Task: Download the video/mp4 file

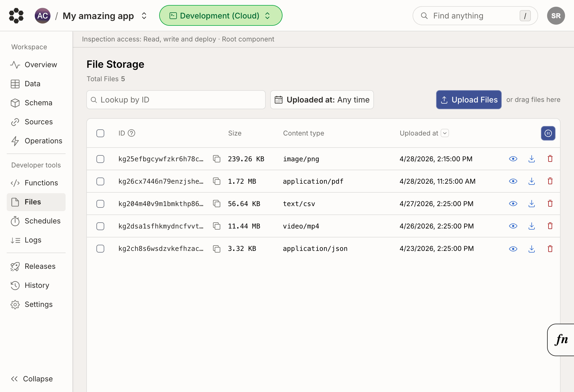Action: [532, 226]
